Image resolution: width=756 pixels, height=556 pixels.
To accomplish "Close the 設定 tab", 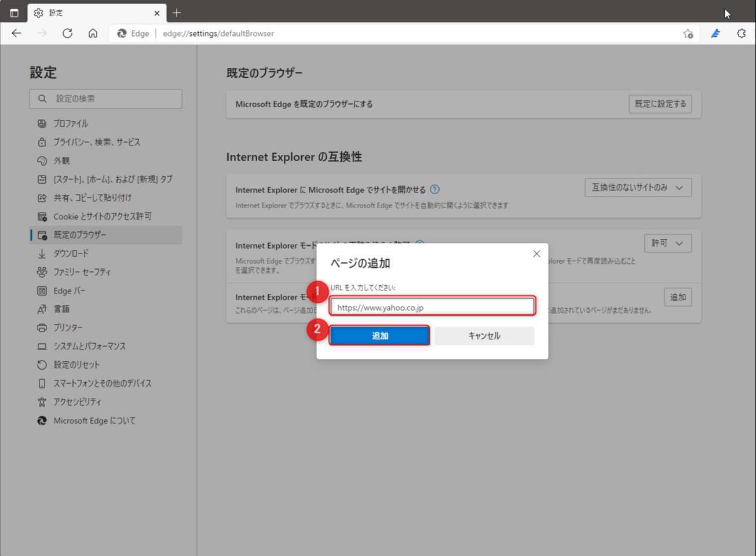I will [x=156, y=13].
